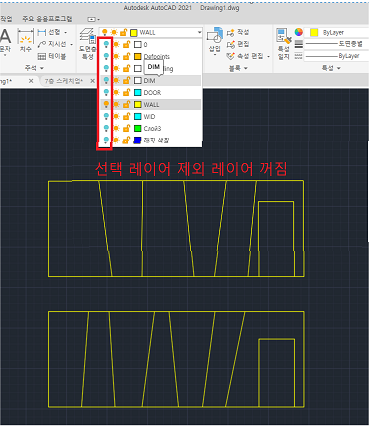
Task: Toggle lock on the DOOR layer
Action: point(126,92)
